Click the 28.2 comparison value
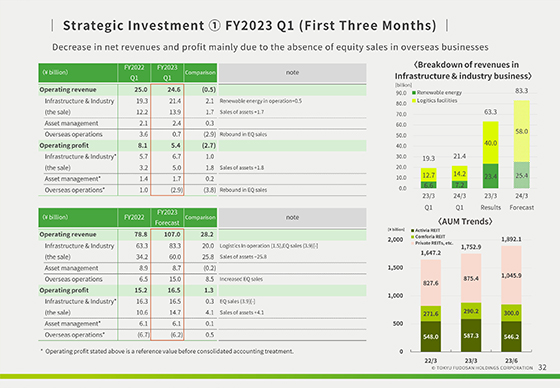The height and width of the screenshot is (388, 560). point(207,234)
